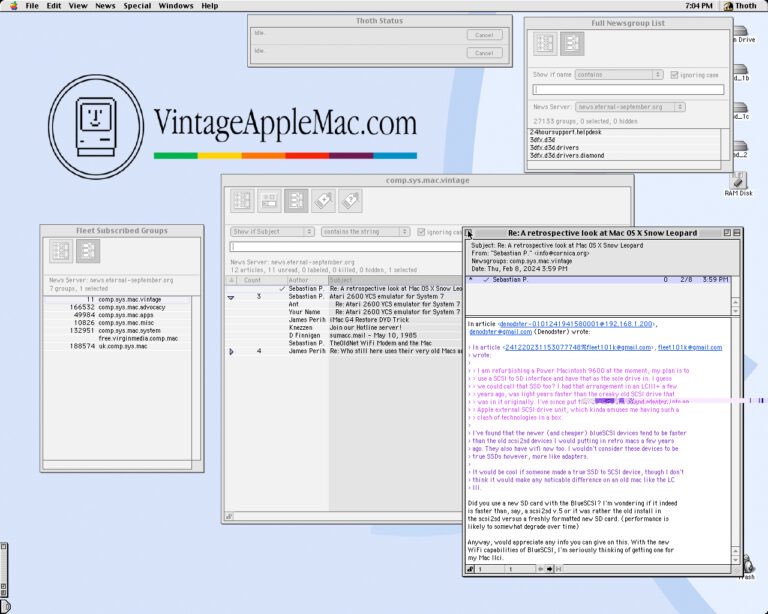Open the News menu

coord(105,6)
